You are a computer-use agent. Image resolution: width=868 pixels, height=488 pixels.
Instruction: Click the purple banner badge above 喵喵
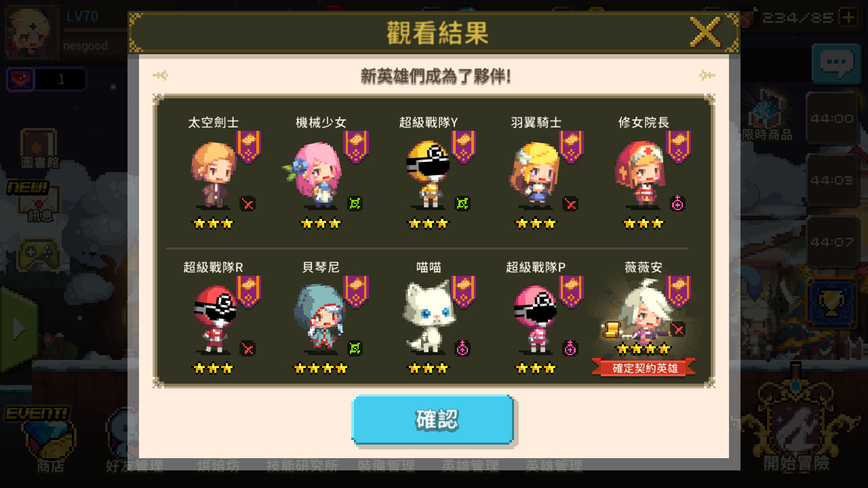pyautogui.click(x=464, y=291)
